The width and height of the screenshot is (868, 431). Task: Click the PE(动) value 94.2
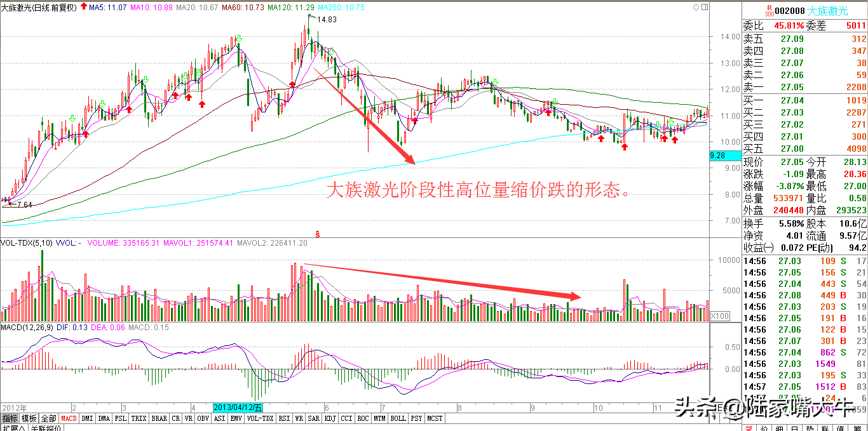coord(857,248)
